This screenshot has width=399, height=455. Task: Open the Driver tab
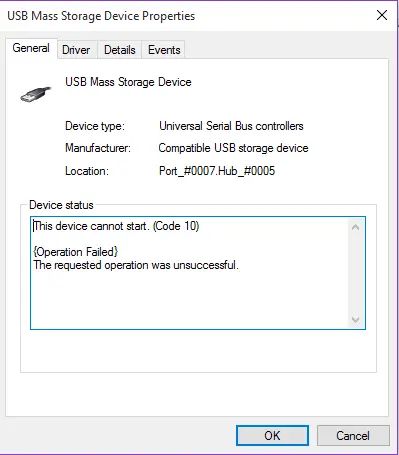[x=76, y=50]
